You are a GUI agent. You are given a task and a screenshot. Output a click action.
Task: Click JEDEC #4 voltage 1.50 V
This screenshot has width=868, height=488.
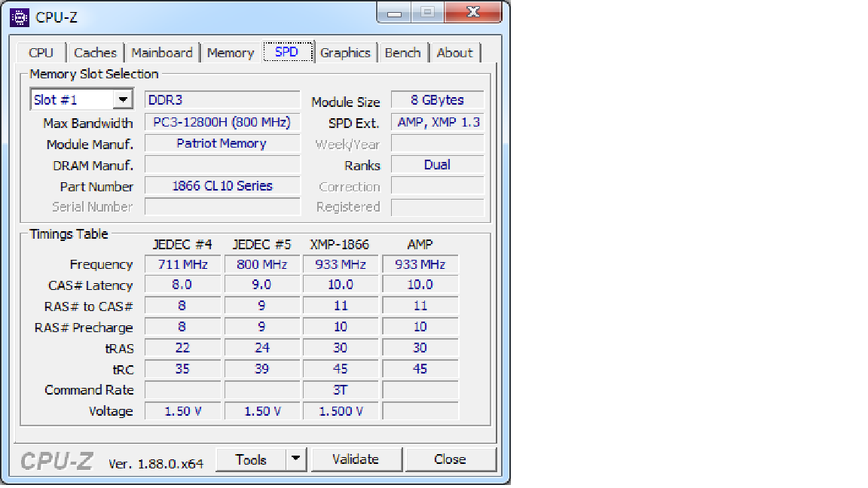[182, 411]
